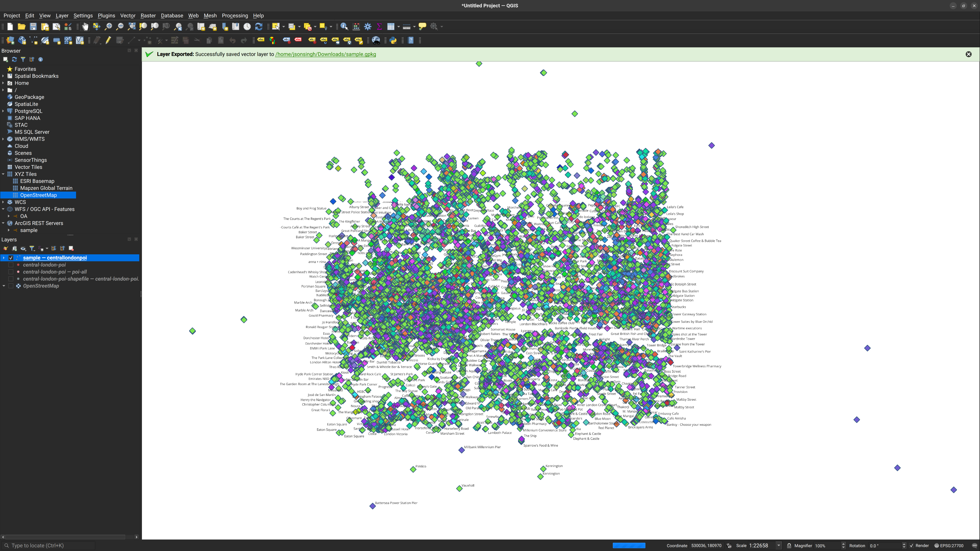The height and width of the screenshot is (551, 980).
Task: Expand the Home browser node
Action: (3, 83)
